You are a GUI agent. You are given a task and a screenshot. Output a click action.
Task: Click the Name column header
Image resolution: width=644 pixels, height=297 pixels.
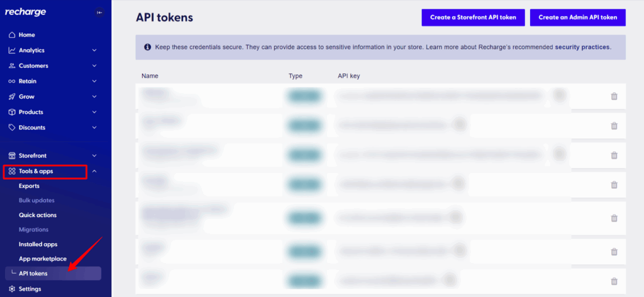pyautogui.click(x=150, y=76)
